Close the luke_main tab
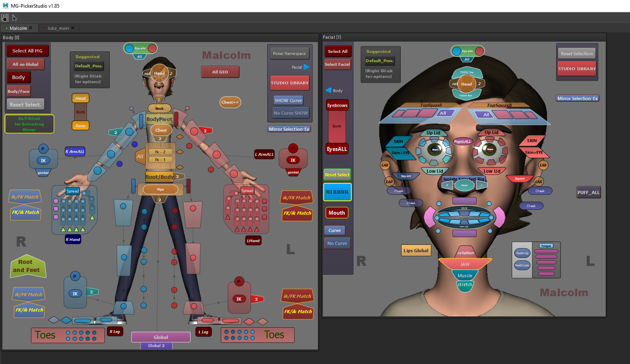This screenshot has width=630, height=364. 73,28
